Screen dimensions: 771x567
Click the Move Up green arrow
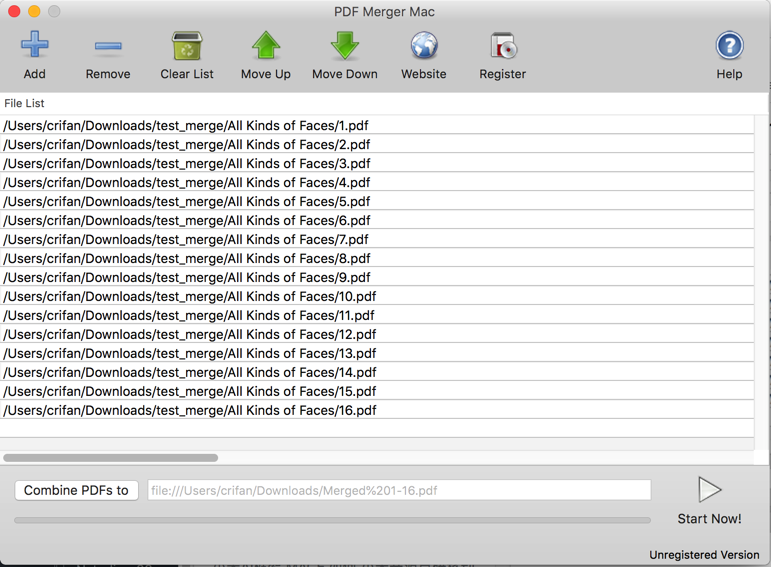[266, 45]
